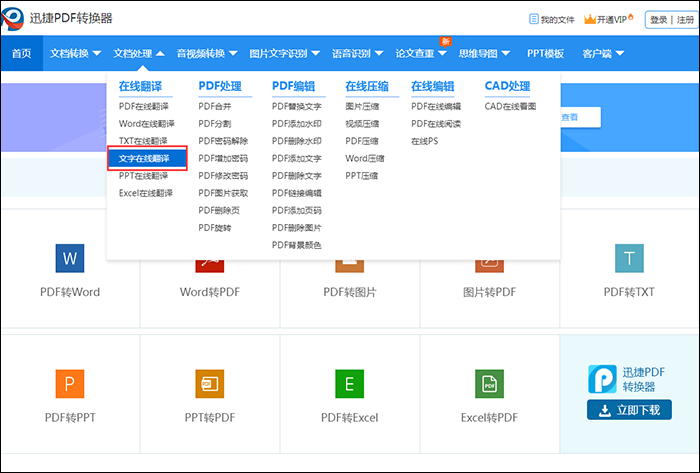Click the PPT转PDF icon
700x473 pixels.
click(209, 384)
